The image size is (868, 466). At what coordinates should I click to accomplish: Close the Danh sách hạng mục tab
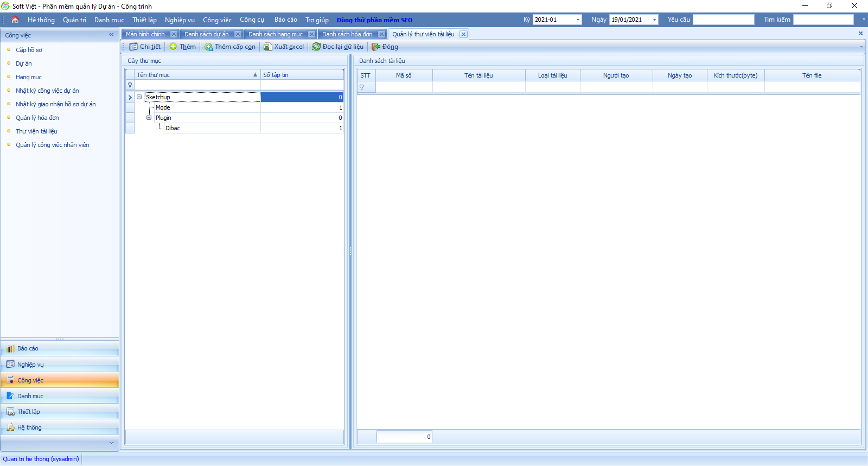pyautogui.click(x=311, y=34)
